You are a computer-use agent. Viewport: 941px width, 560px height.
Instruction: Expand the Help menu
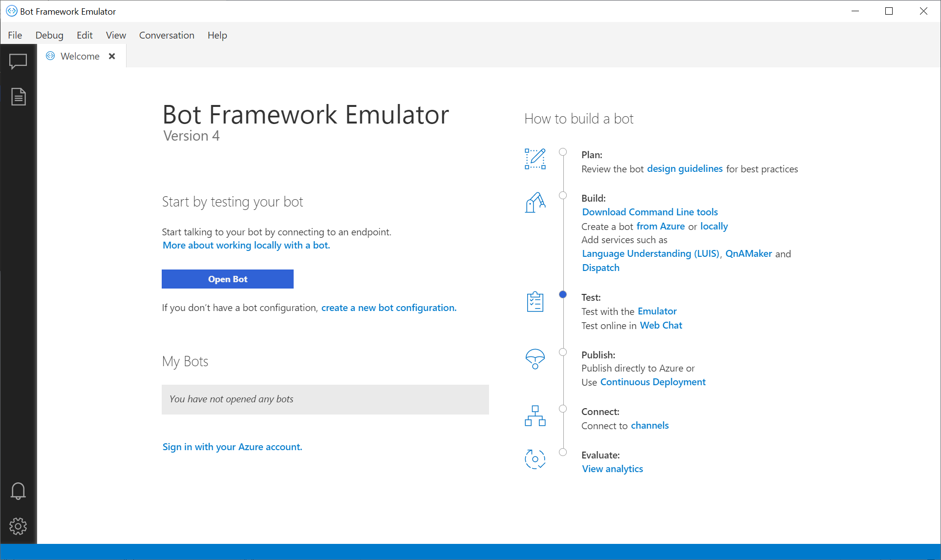coord(217,35)
